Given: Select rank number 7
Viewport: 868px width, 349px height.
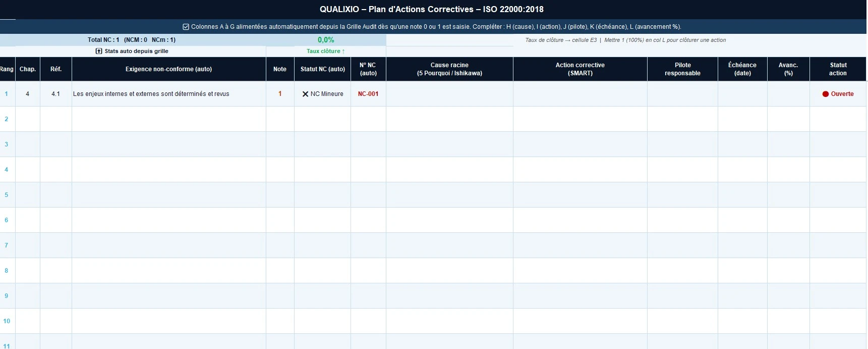Looking at the screenshot, I should pos(7,245).
